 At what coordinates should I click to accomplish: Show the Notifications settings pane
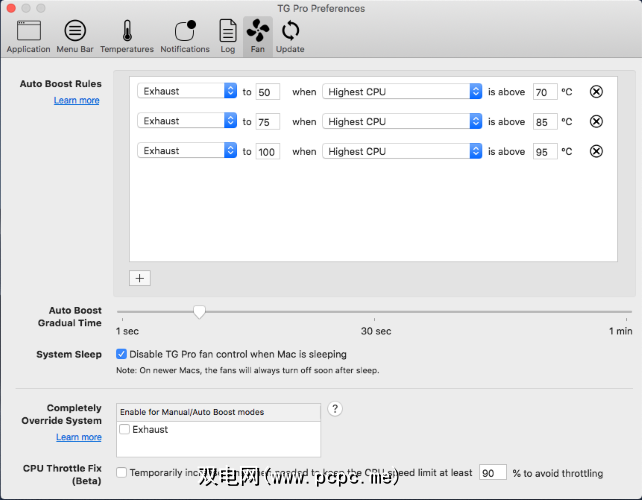tap(185, 36)
